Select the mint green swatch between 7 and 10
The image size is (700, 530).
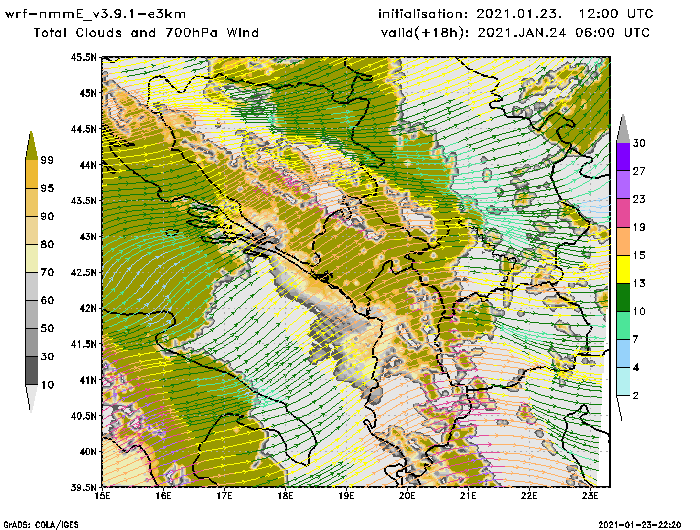pyautogui.click(x=623, y=326)
